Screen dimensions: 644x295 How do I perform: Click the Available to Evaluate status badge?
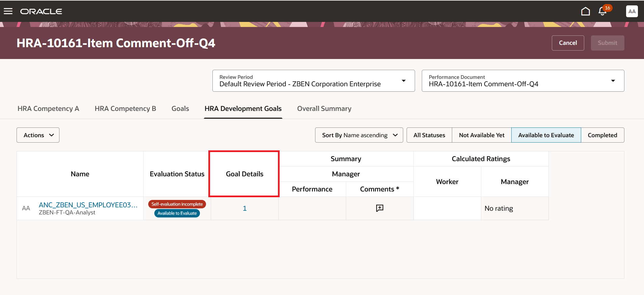click(x=177, y=213)
